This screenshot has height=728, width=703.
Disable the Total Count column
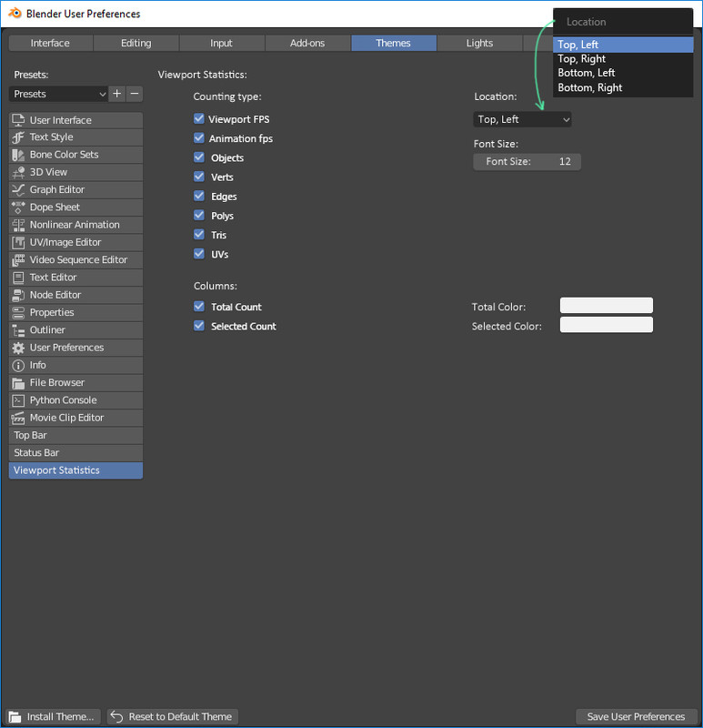pyautogui.click(x=199, y=307)
